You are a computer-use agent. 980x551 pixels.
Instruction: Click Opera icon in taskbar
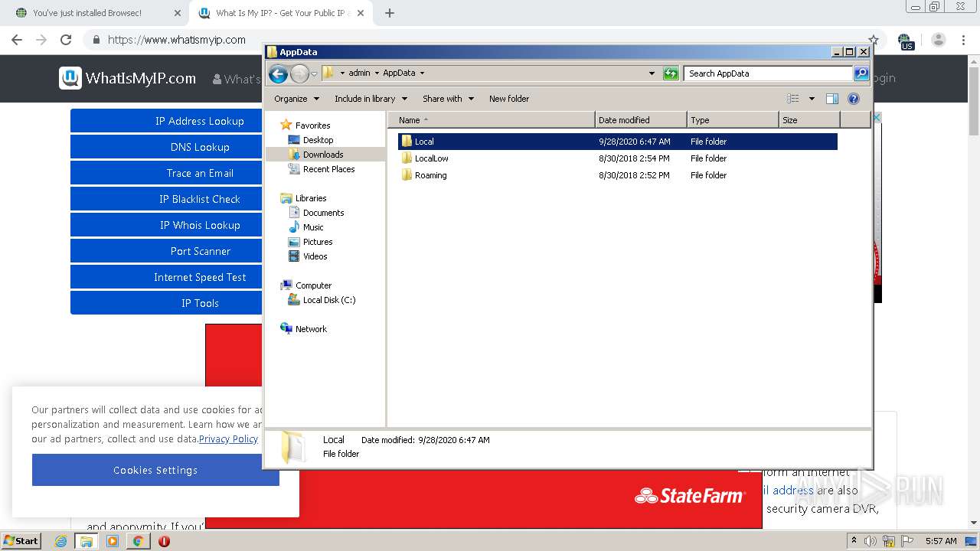click(164, 541)
